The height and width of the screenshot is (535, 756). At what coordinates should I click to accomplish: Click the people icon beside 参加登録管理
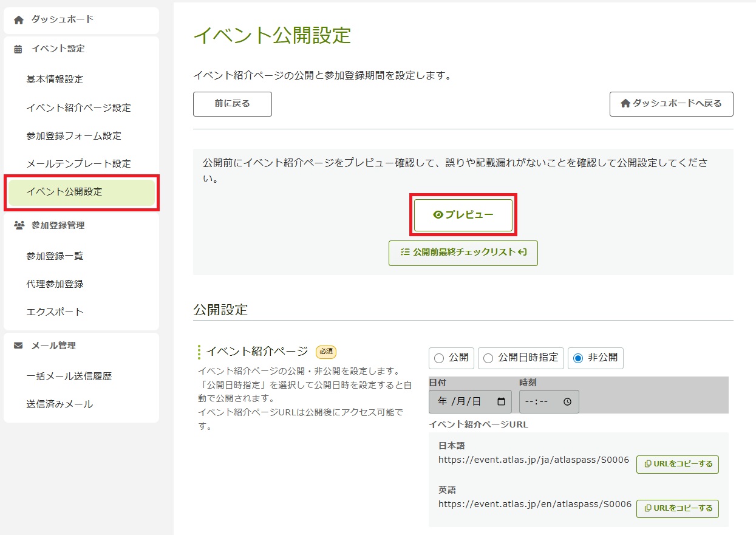click(18, 225)
